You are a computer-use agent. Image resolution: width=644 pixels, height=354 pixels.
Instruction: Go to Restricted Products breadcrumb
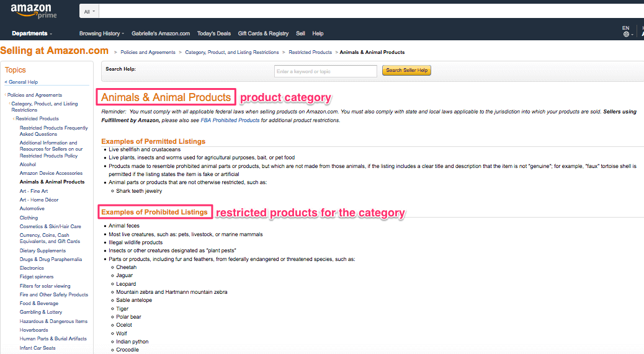click(310, 53)
